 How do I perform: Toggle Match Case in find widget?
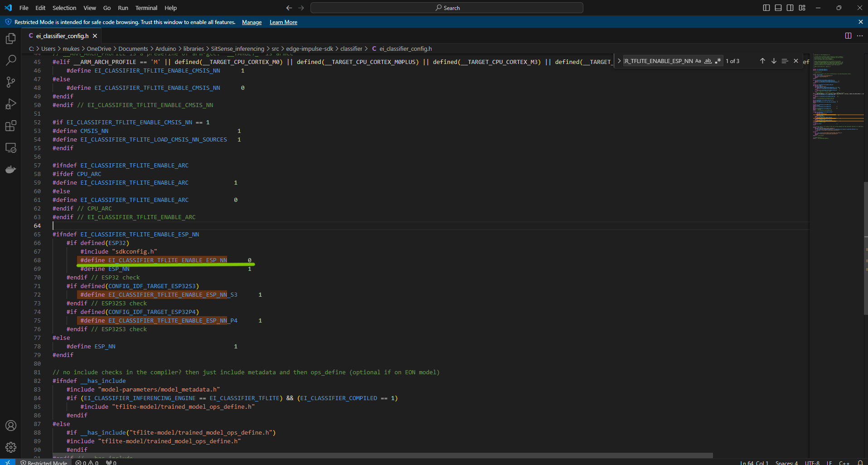698,61
